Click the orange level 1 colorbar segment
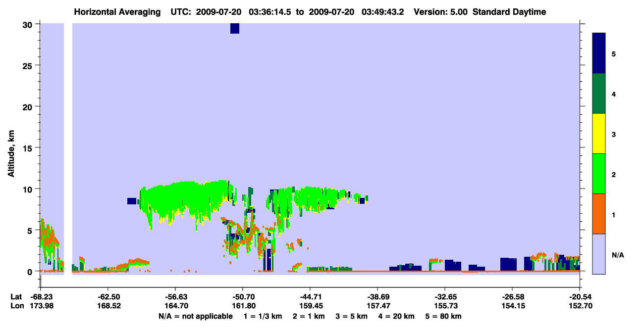The image size is (644, 330). pos(599,214)
